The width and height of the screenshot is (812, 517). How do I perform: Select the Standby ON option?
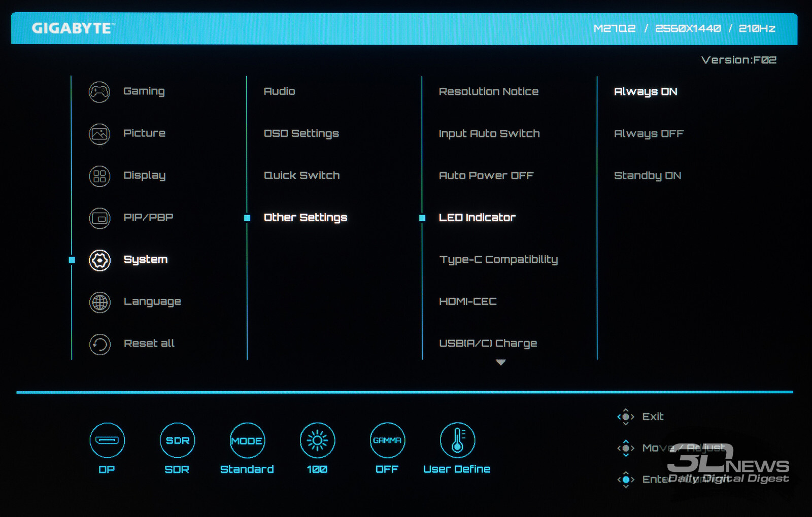(647, 176)
